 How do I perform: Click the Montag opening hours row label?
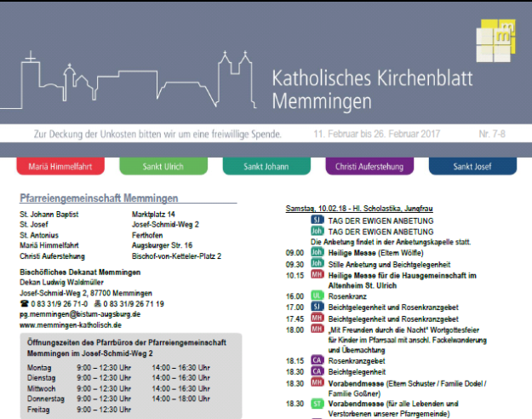pos(39,368)
